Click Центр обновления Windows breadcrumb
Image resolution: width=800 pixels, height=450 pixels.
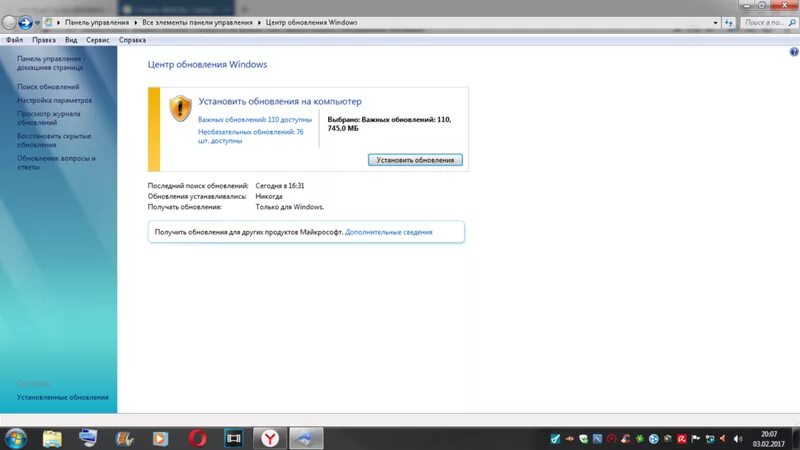tap(311, 22)
